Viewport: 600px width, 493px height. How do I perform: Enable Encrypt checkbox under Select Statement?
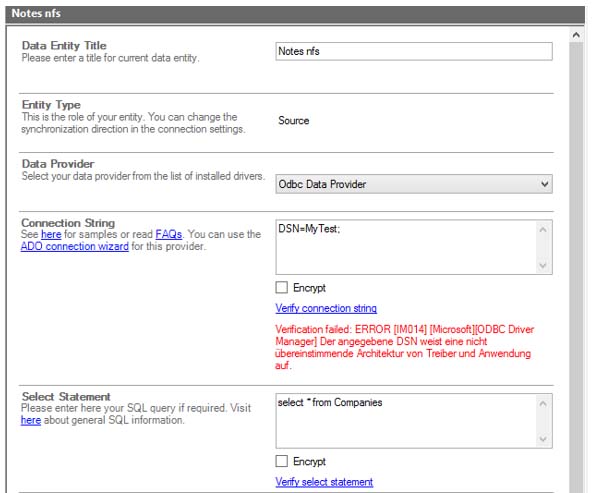click(282, 462)
